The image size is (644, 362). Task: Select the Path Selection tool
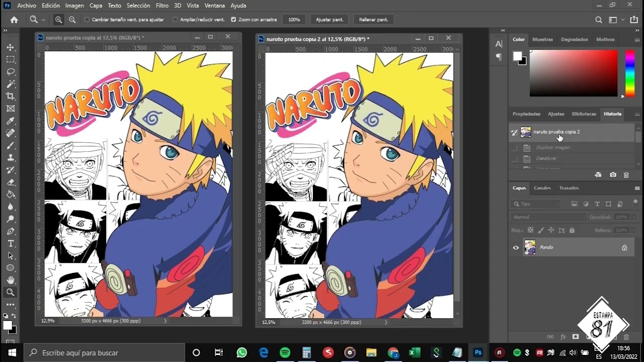(x=10, y=255)
